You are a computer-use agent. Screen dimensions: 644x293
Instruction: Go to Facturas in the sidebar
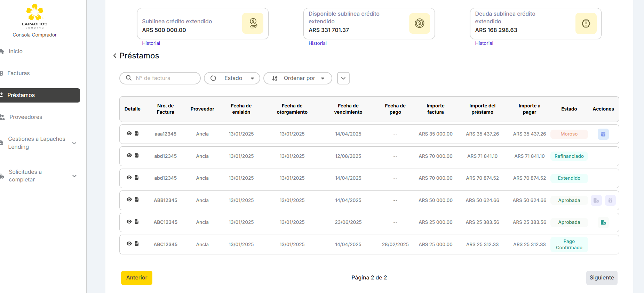point(18,73)
